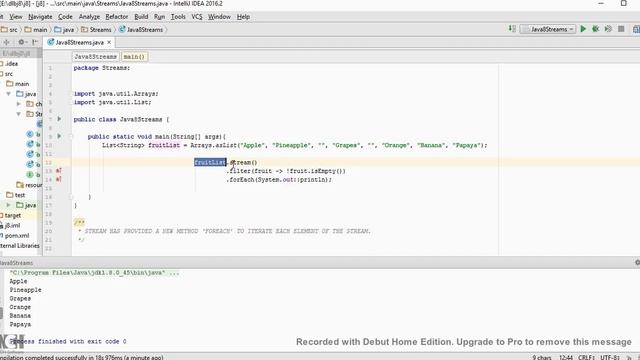Click main in the navigation breadcrumb
This screenshot has width=640, height=360.
coord(36,30)
